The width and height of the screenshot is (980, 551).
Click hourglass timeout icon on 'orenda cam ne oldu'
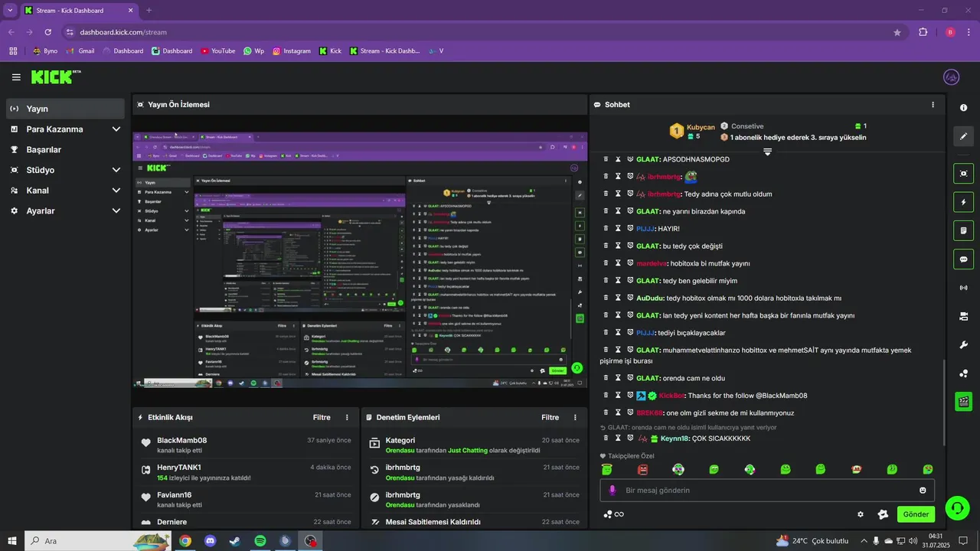click(618, 378)
